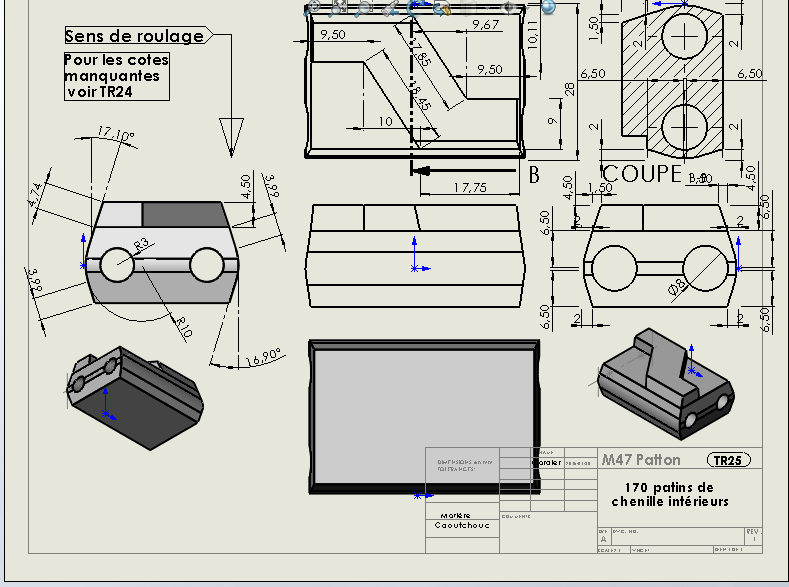The image size is (789, 587).
Task: Select the large shaded bottom view
Action: point(424,417)
